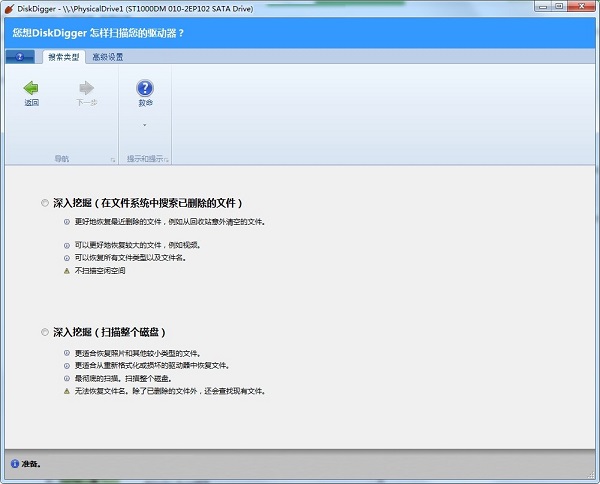600x484 pixels.
Task: Expand the dropdown arrow below Help
Action: point(145,125)
